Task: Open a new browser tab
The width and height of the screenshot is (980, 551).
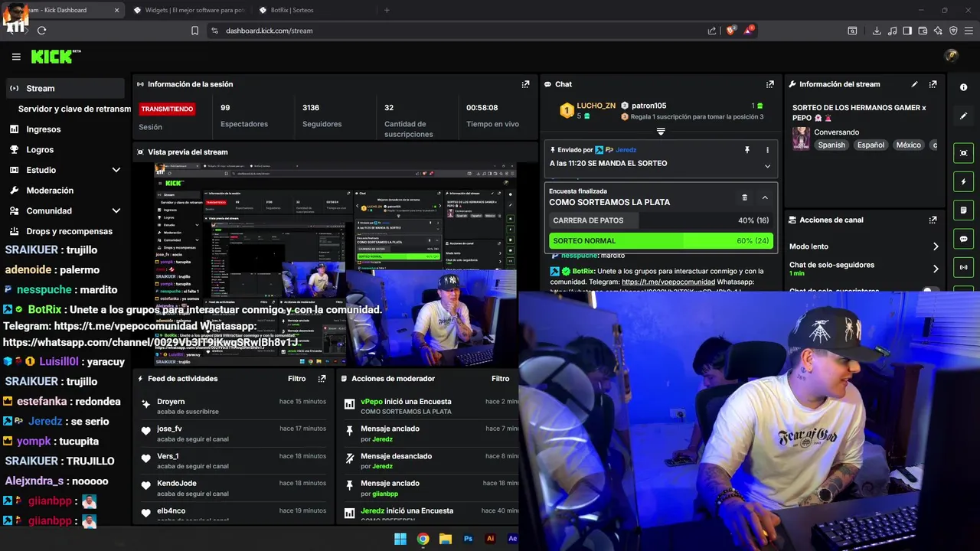Action: pyautogui.click(x=387, y=10)
